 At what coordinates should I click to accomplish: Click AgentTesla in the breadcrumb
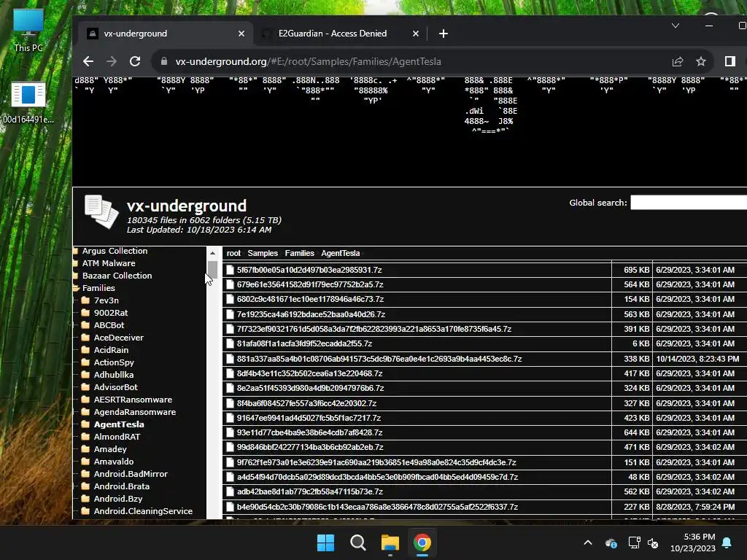point(341,253)
